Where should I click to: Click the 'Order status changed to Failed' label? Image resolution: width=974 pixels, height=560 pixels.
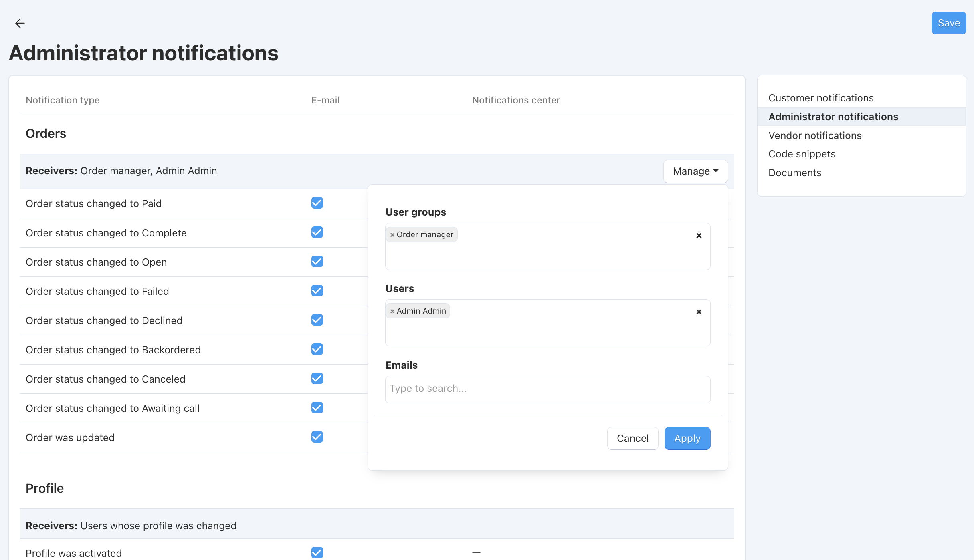pos(97,291)
